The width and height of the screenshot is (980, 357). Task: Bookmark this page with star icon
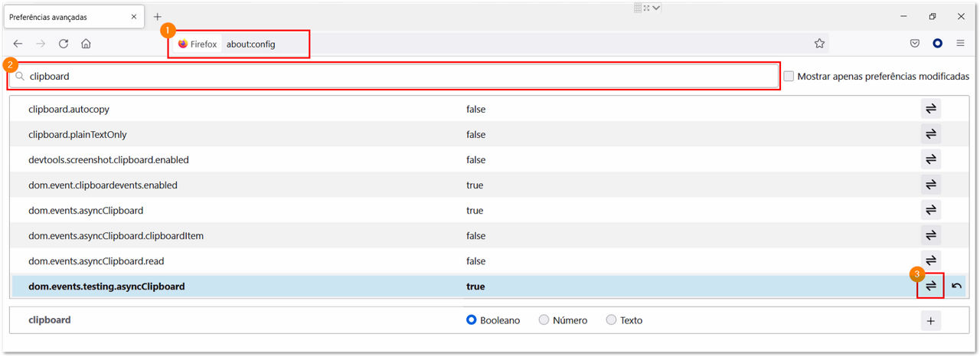(819, 44)
